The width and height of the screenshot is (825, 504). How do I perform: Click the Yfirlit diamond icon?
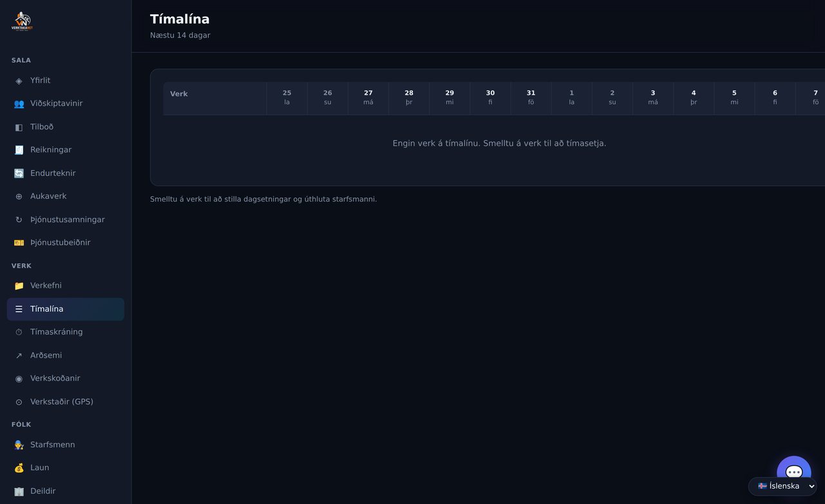click(19, 81)
